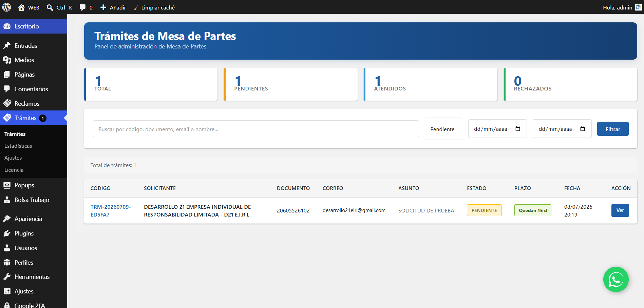The width and height of the screenshot is (644, 308).
Task: Click the PENDIENTE status badge
Action: (484, 210)
